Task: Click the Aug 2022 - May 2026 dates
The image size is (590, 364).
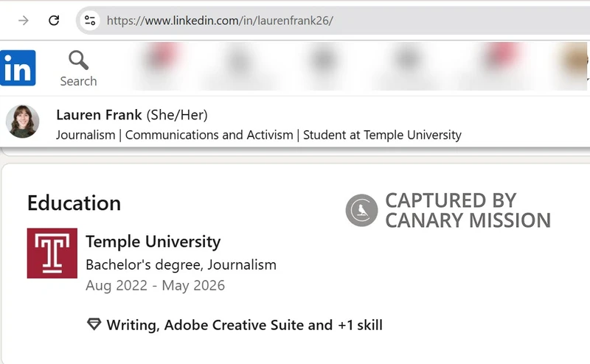Action: click(155, 285)
